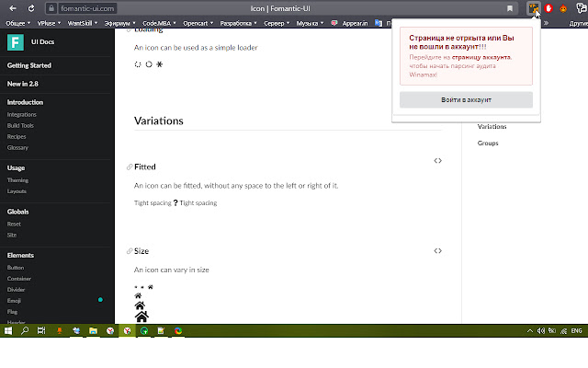This screenshot has height=368, width=588.
Task: Click the largest home icon in Size example
Action: [x=141, y=316]
